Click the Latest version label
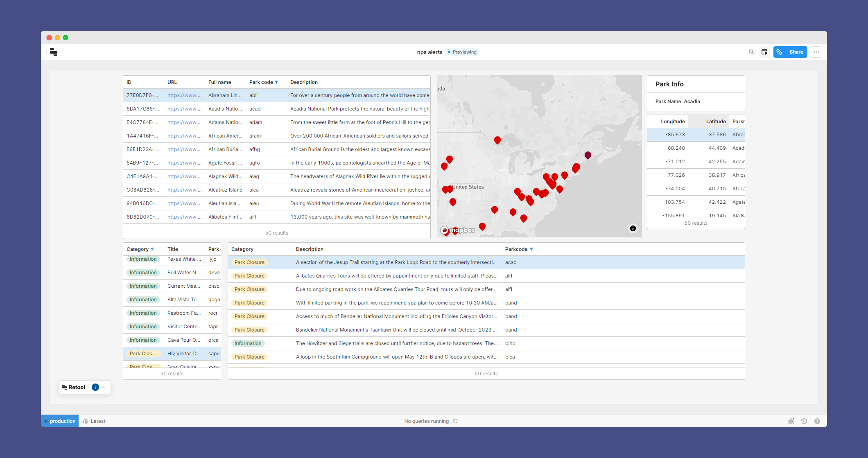Screen dimensions: 868x458 pyautogui.click(x=98, y=421)
